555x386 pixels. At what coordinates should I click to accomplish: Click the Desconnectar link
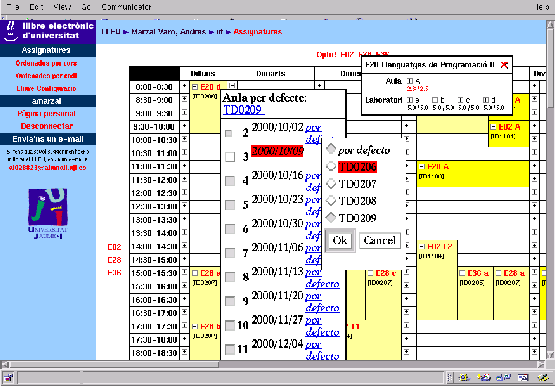click(47, 126)
